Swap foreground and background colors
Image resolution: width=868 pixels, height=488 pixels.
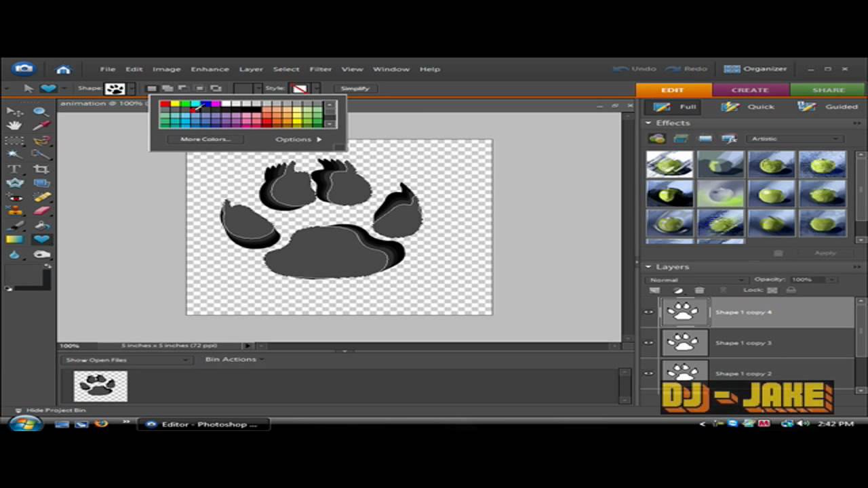[x=47, y=267]
